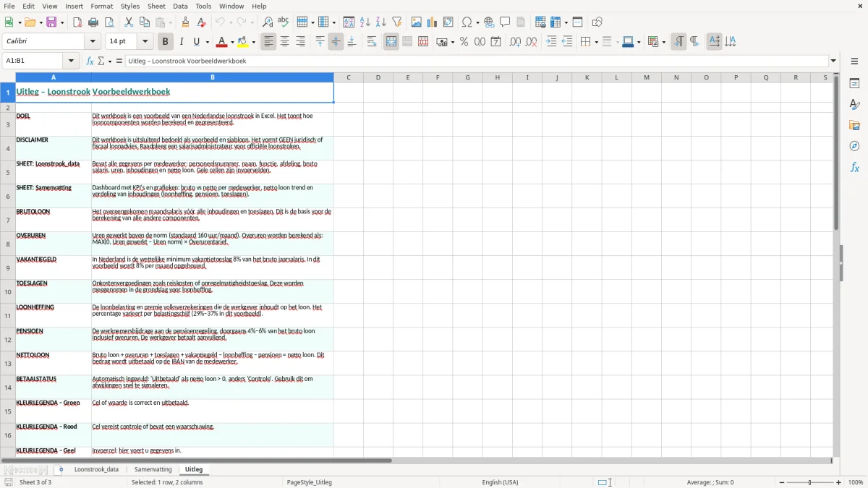Apply the red font color

pos(222,42)
